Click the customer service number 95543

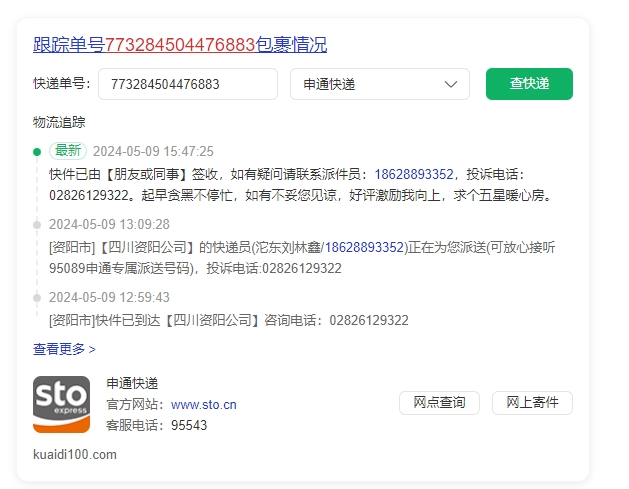[189, 425]
